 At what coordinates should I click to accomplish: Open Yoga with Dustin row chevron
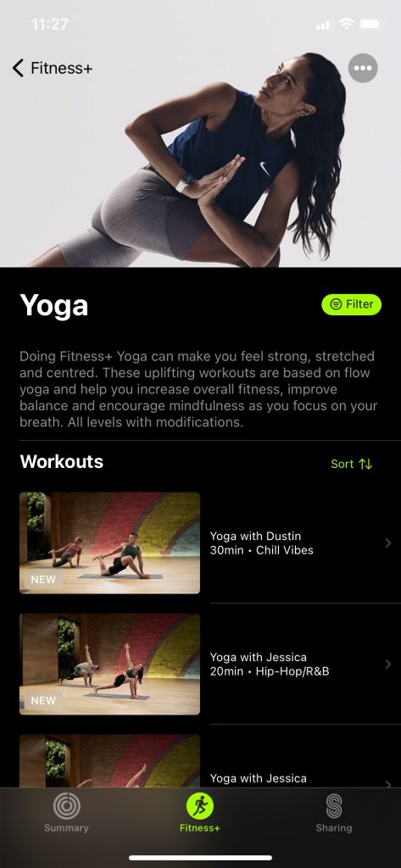[387, 543]
